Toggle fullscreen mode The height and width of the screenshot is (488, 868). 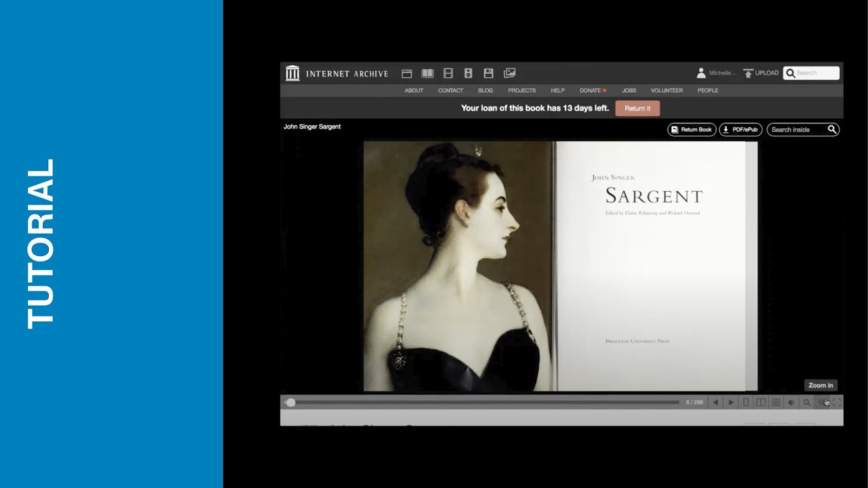837,403
